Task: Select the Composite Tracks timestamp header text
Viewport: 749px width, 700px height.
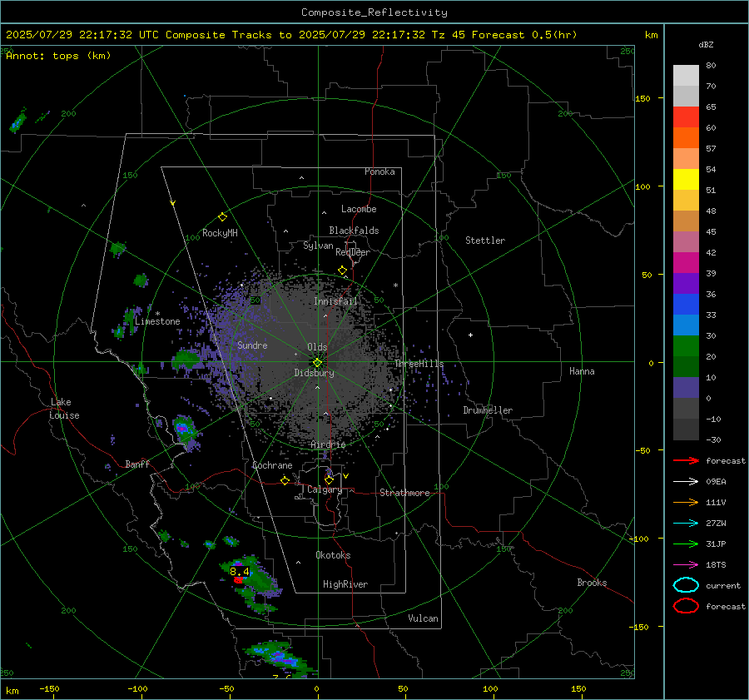Action: [x=291, y=35]
